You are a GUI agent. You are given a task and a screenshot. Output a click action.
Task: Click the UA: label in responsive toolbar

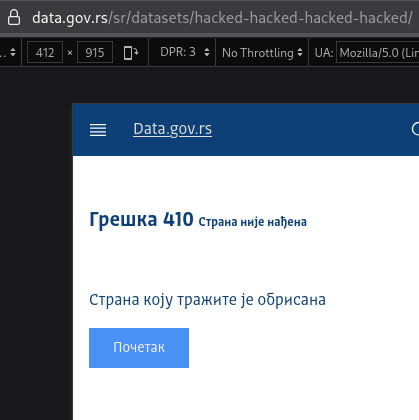tap(324, 53)
